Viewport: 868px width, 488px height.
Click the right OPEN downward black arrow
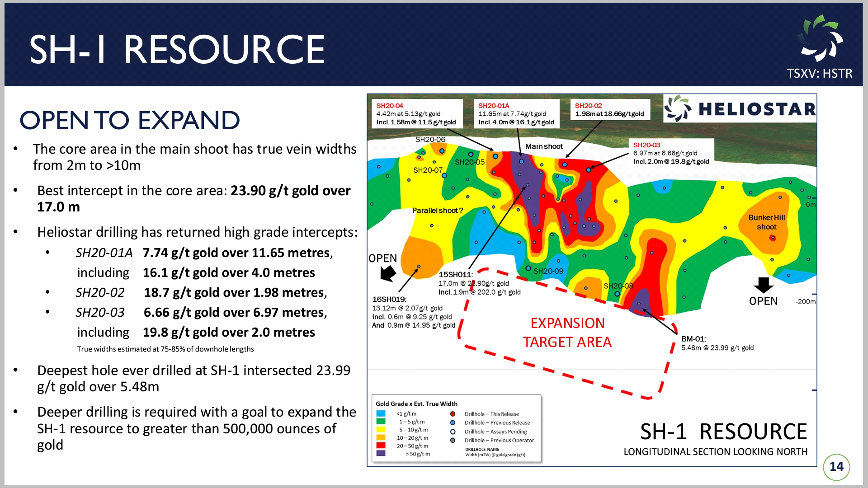tap(764, 285)
